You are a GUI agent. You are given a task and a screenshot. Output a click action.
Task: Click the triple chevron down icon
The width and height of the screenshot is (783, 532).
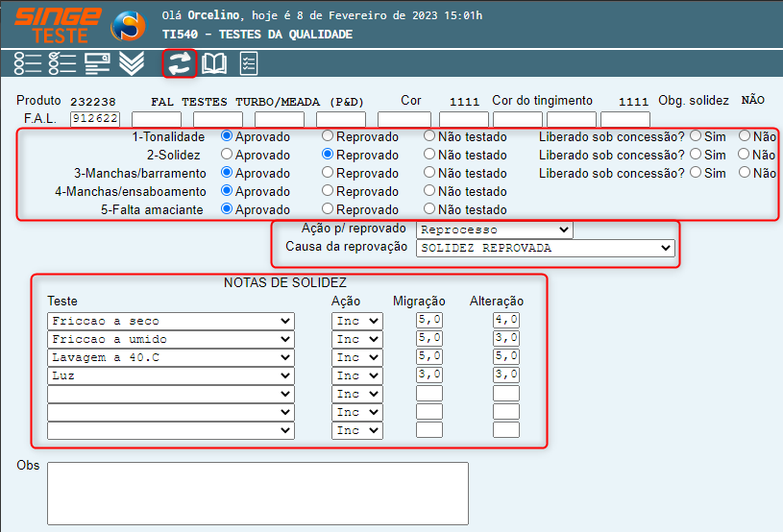pyautogui.click(x=132, y=64)
